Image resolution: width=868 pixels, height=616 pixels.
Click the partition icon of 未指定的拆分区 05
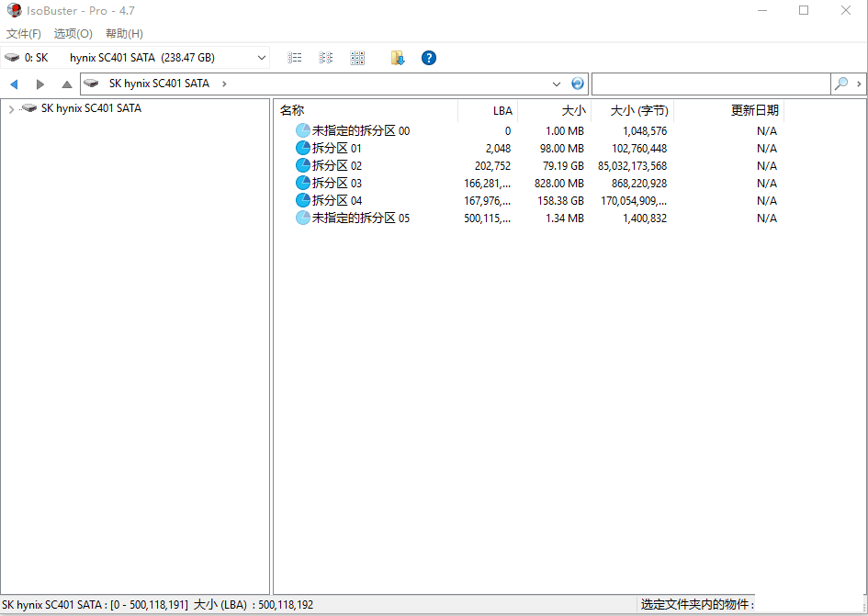coord(303,218)
